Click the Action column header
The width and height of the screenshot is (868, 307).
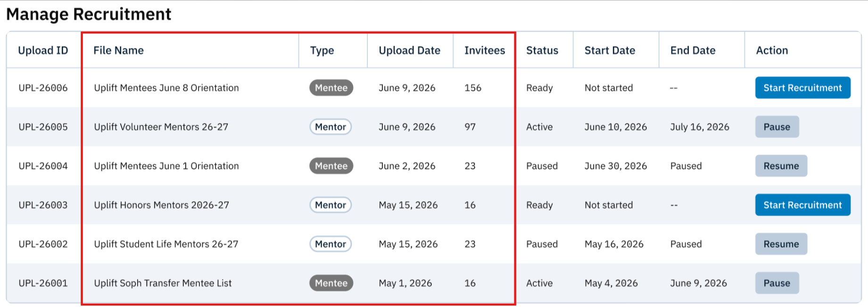(x=772, y=50)
